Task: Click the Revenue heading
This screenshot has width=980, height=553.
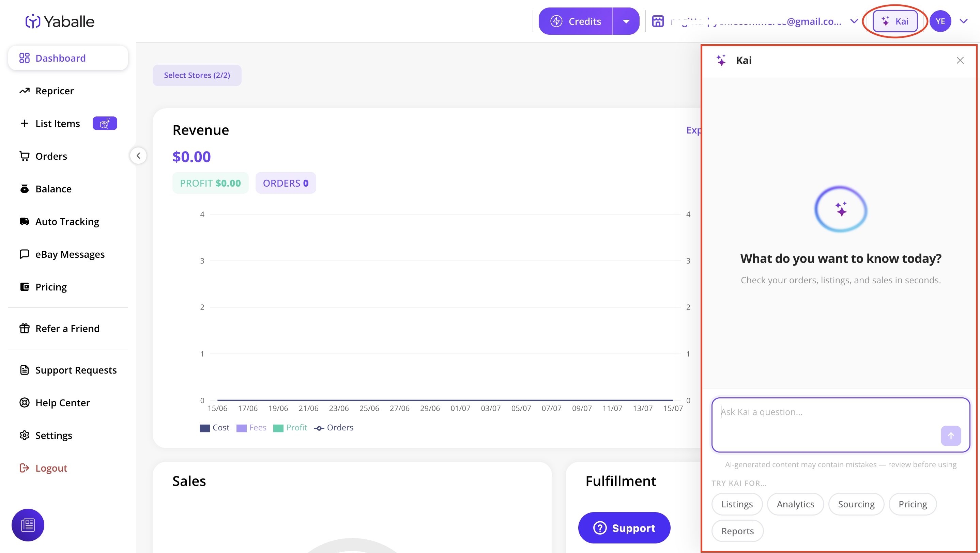Action: pos(200,130)
